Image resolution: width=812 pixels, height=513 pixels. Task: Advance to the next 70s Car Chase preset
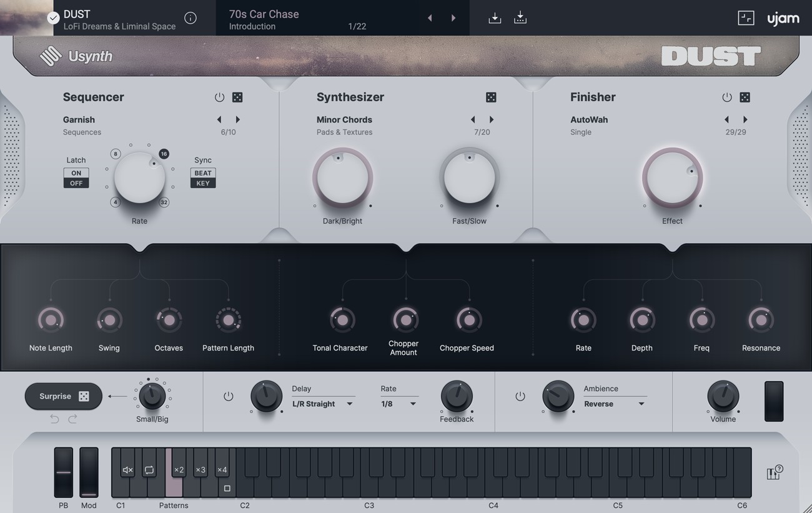click(453, 18)
